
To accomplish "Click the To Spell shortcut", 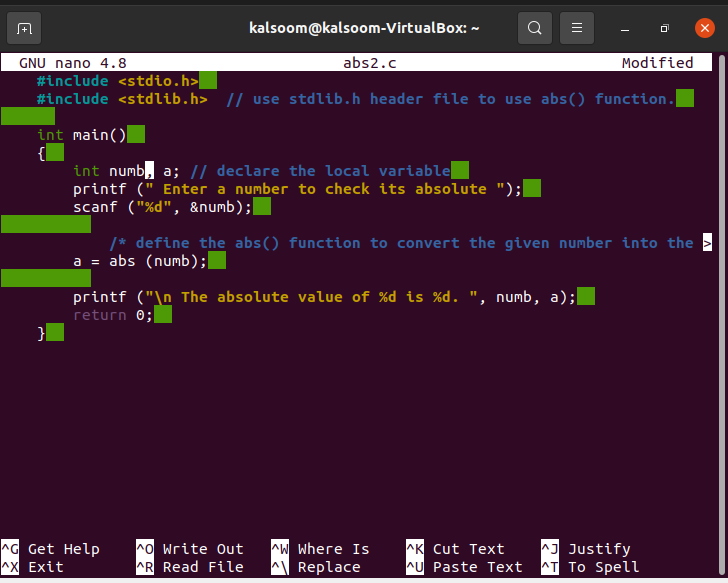I will click(x=603, y=567).
